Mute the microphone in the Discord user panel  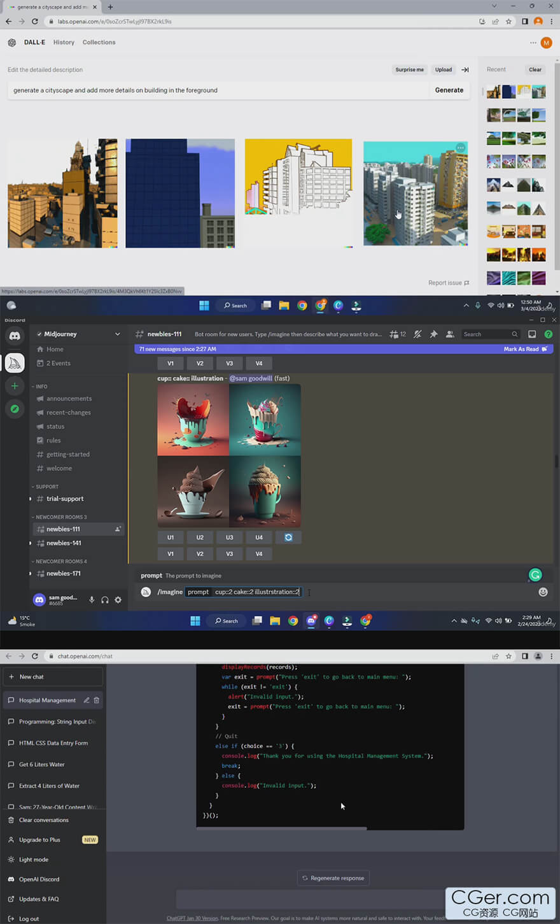coord(92,600)
